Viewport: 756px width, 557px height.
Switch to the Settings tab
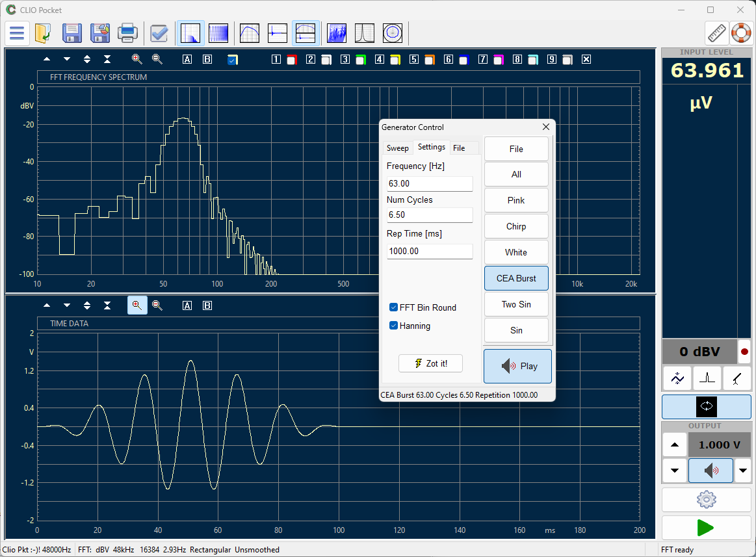point(432,147)
